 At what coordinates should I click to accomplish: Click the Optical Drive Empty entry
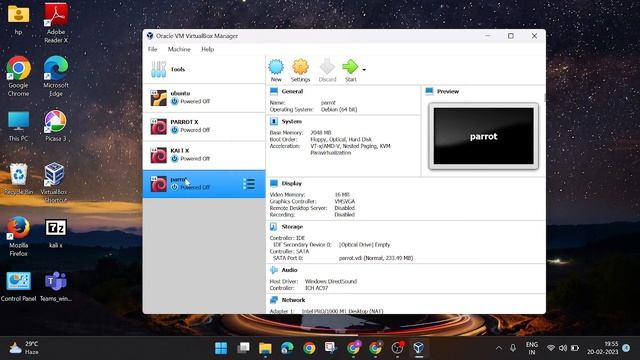(364, 244)
